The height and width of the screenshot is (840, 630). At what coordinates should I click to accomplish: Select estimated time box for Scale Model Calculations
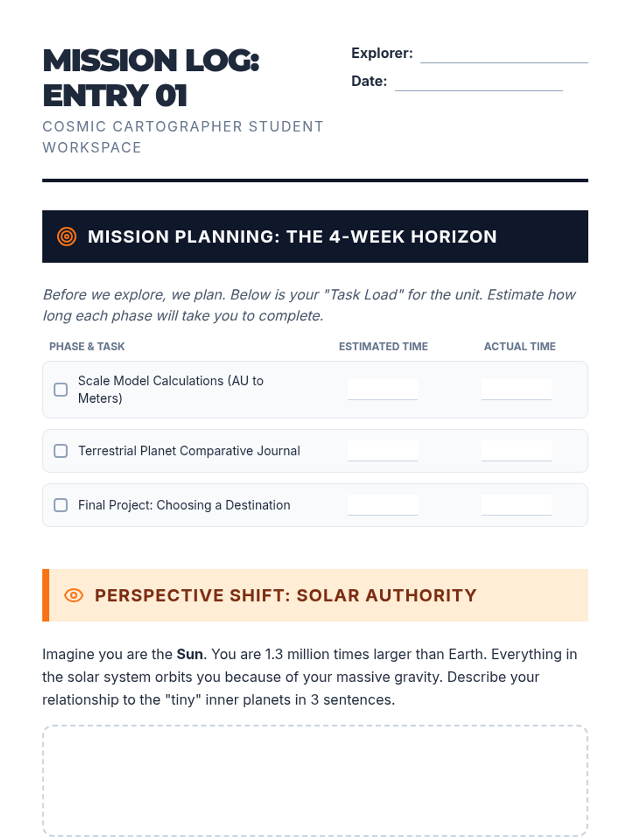382,390
